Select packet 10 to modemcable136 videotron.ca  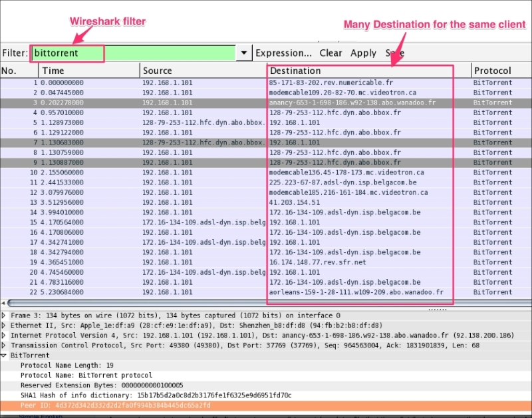pos(266,172)
